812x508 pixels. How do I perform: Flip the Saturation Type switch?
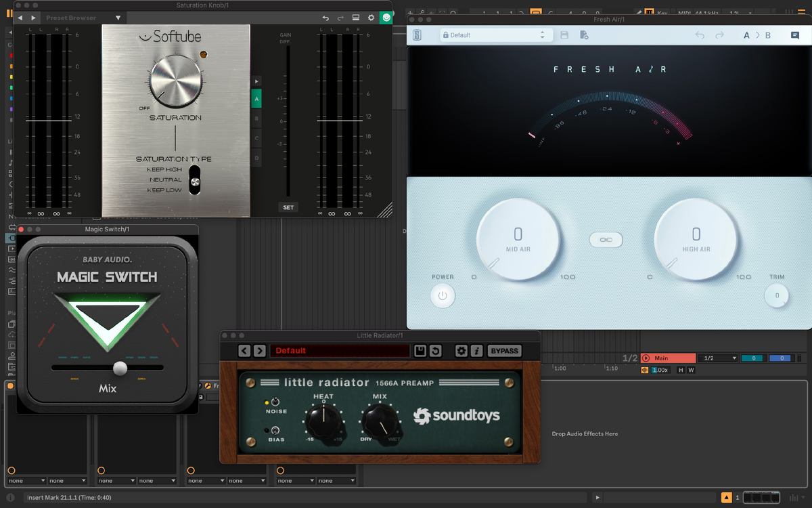[195, 180]
